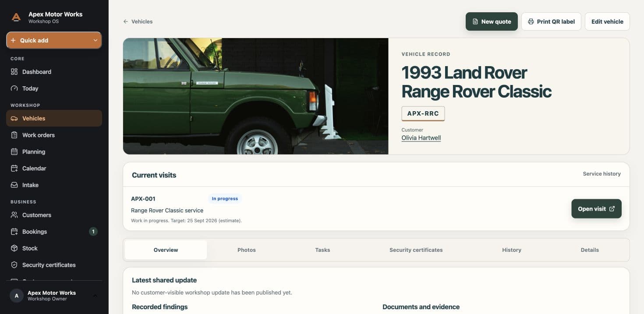644x314 pixels.
Task: Click Documents and evidence heading
Action: click(421, 307)
